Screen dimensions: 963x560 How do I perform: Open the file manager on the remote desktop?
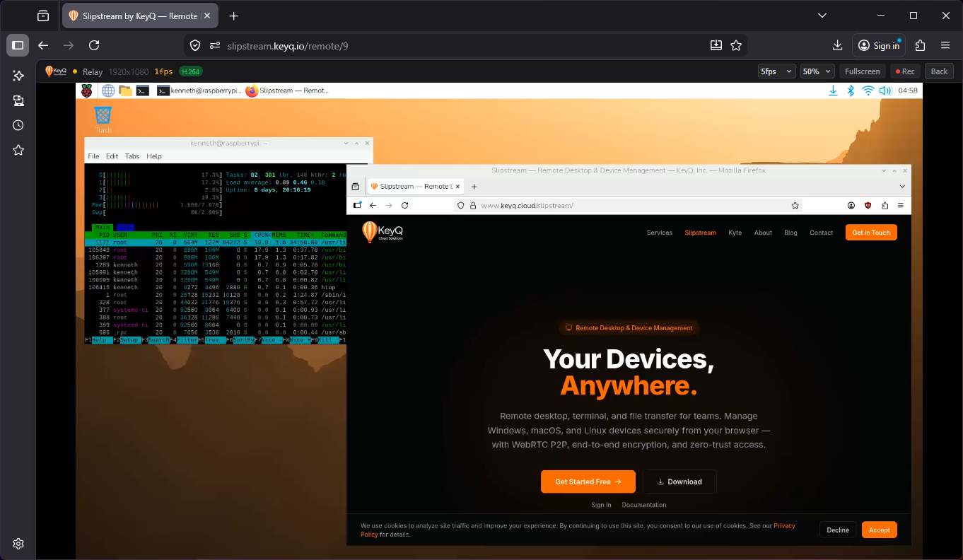click(x=124, y=90)
